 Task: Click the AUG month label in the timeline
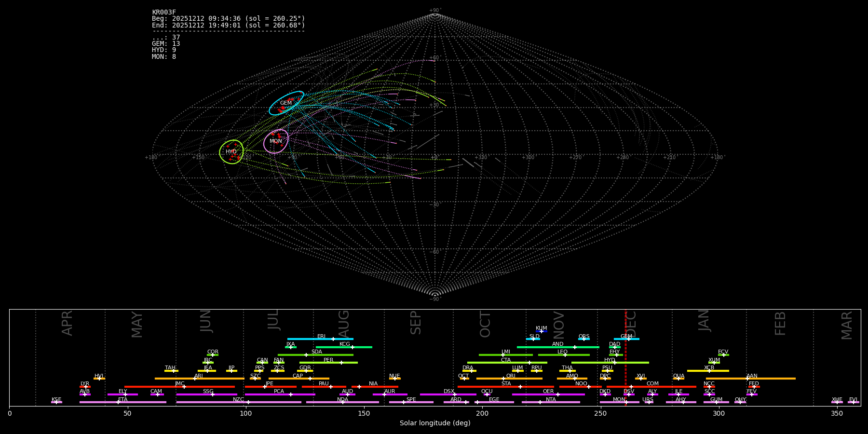coord(344,324)
